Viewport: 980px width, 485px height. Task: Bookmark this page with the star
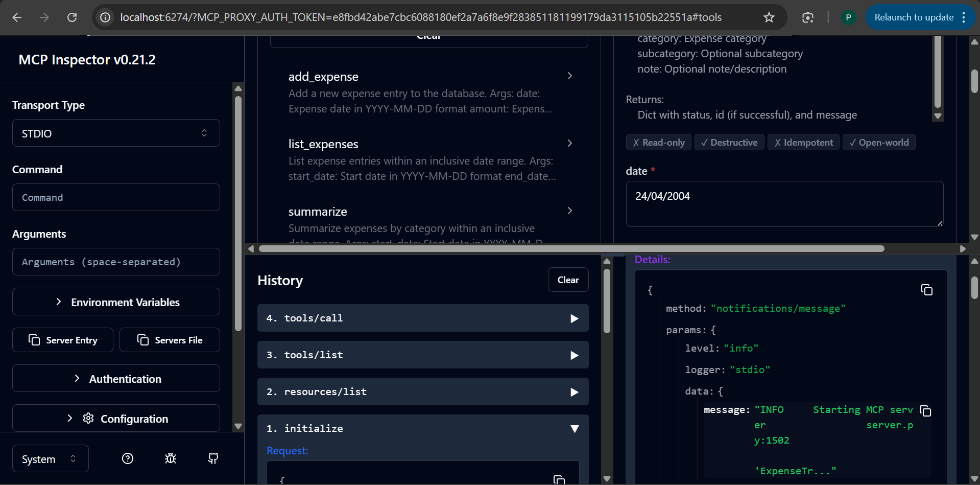tap(769, 17)
